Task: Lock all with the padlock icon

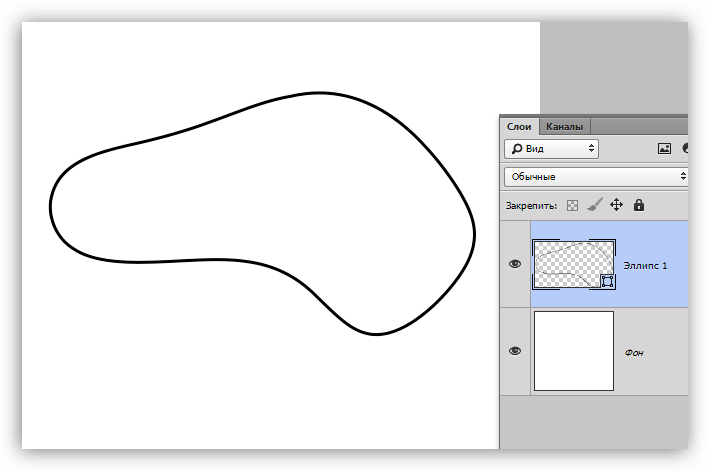Action: pyautogui.click(x=639, y=205)
